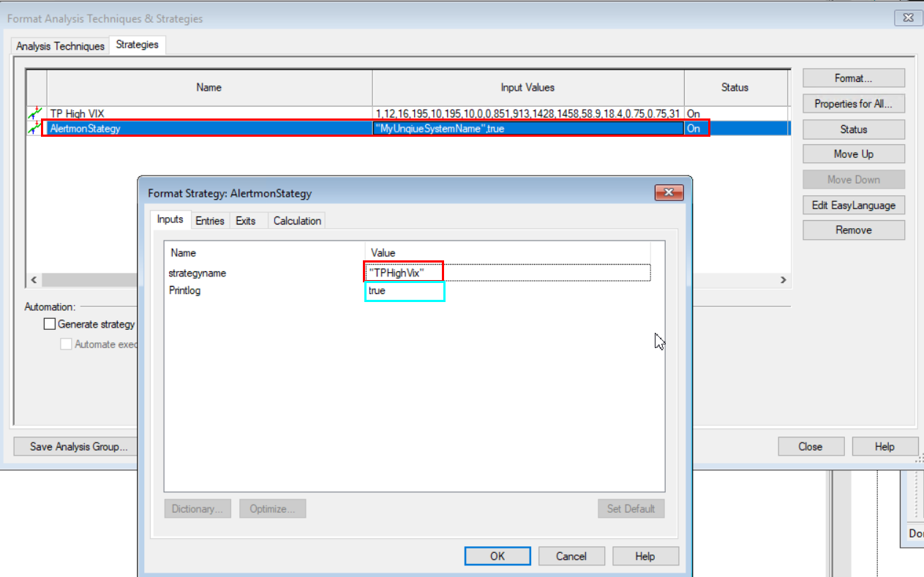Click the Save Analysis Group button
924x577 pixels.
(x=78, y=446)
